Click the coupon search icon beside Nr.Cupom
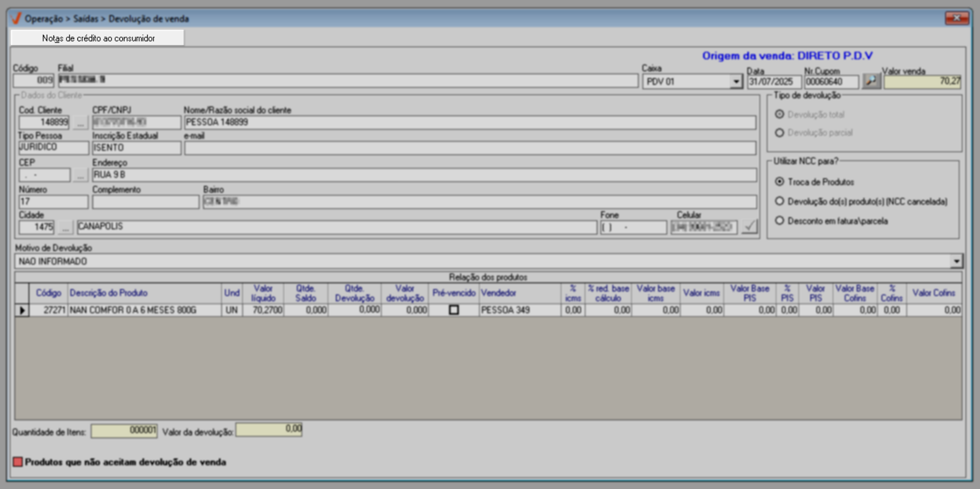This screenshot has width=980, height=489. (871, 81)
